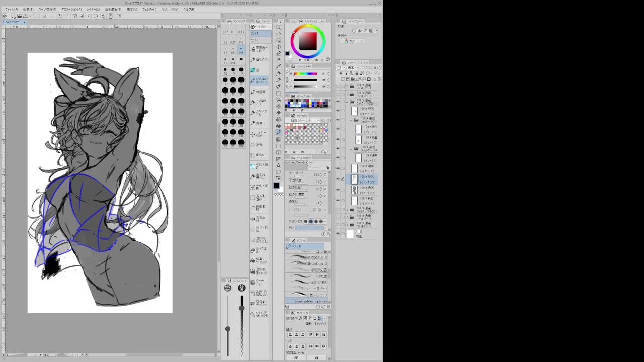Select the Text tool (A icon)
Screen dimensions: 644x362
coord(278,165)
